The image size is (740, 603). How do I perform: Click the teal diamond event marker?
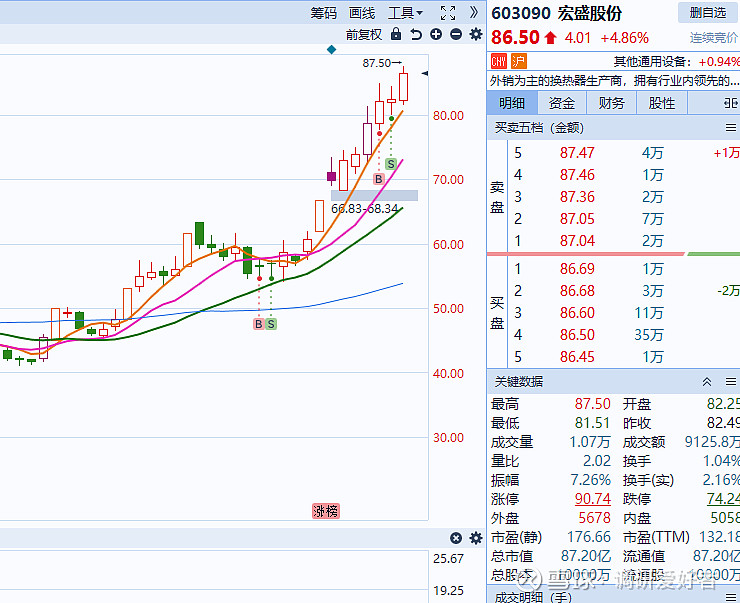pyautogui.click(x=332, y=50)
